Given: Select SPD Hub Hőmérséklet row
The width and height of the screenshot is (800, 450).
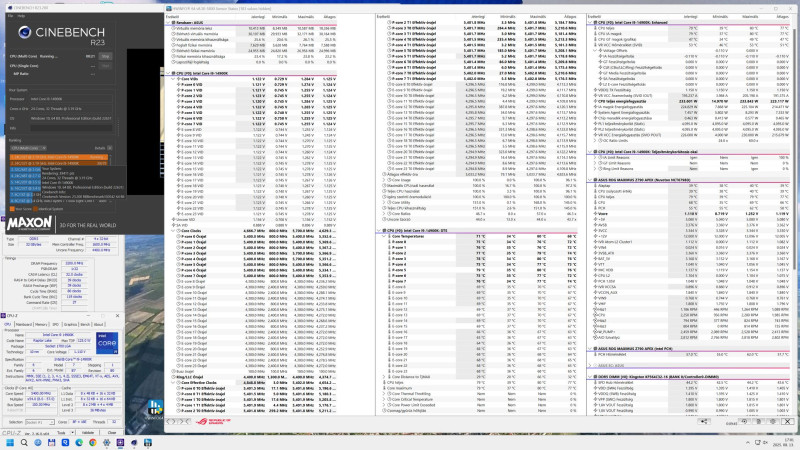Looking at the screenshot, I should 689,382.
